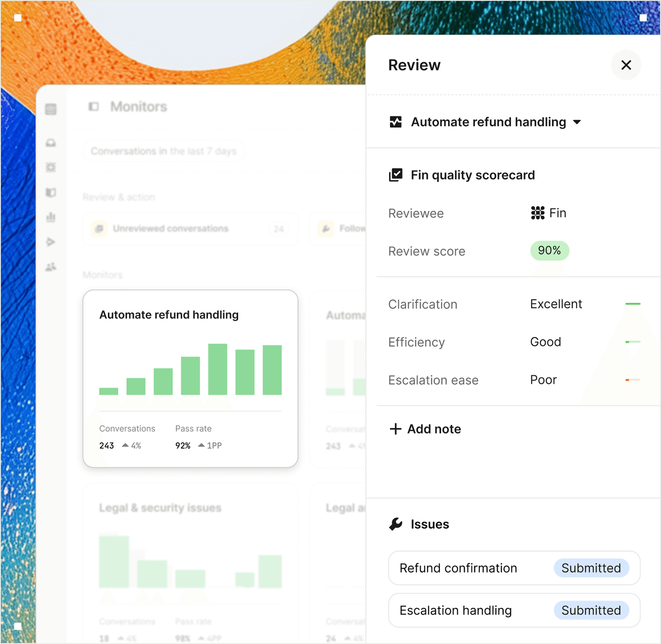This screenshot has width=661, height=644.
Task: Toggle the sidebar panel icon beside Monitors
Action: 93,107
